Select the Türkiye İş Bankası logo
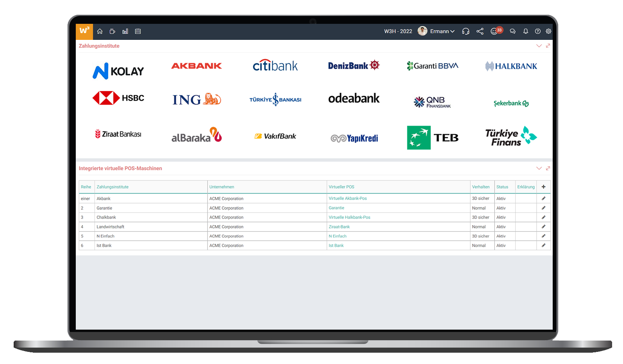 coord(275,99)
